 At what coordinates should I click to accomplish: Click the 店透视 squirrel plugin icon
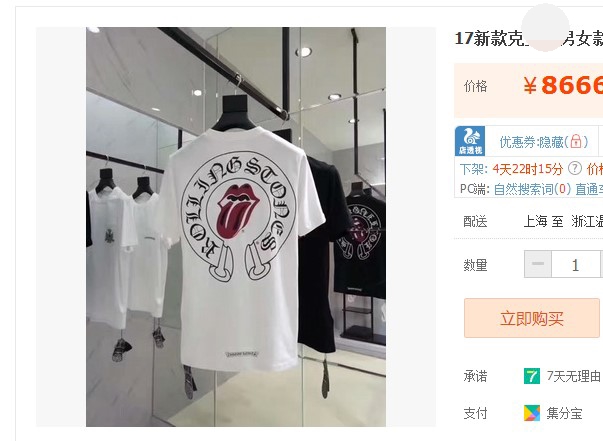[470, 141]
